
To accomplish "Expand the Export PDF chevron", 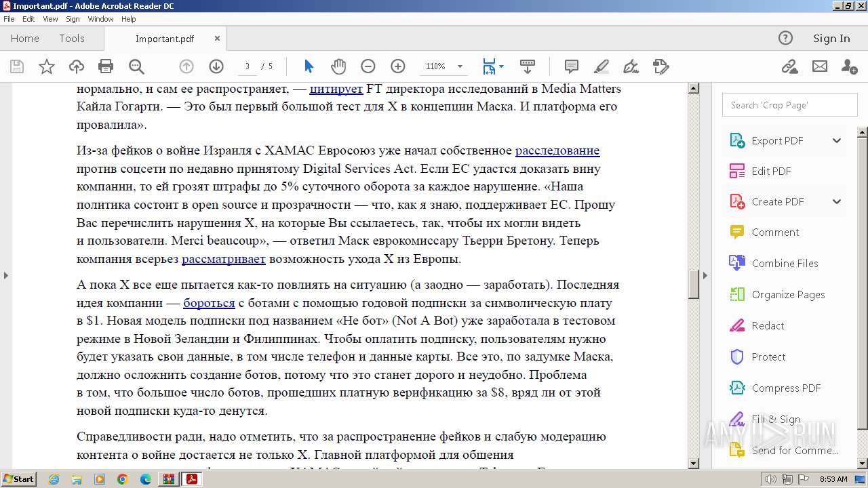I will click(x=837, y=140).
